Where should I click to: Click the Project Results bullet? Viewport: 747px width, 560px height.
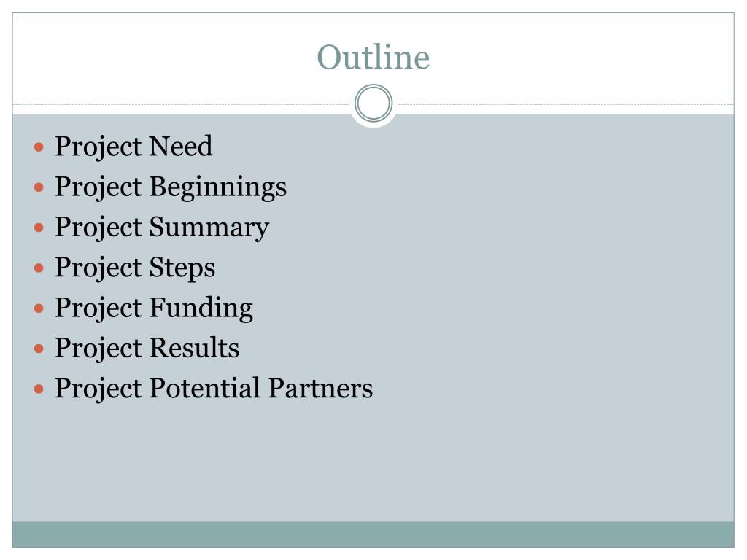147,348
